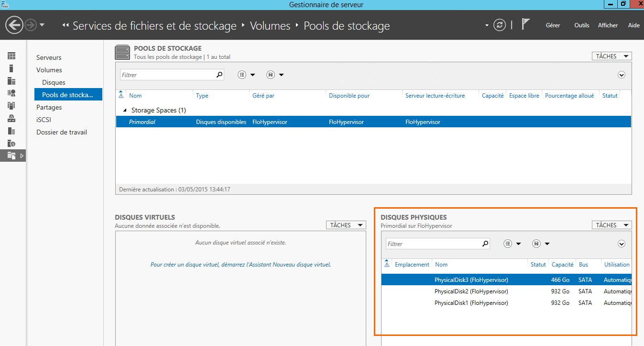Collapse the Storage Spaces group

coord(125,111)
